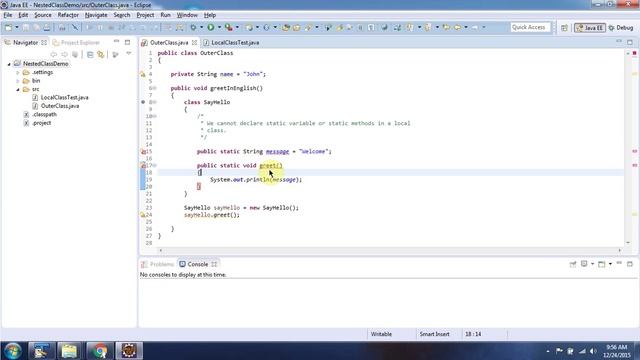This screenshot has height=360, width=640.
Task: Expand the bin folder
Action: coord(18,81)
